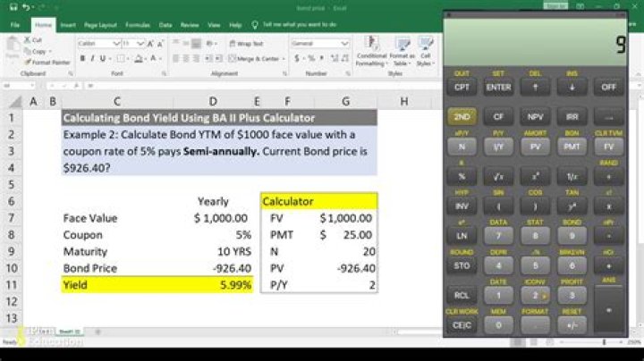Open the Number dialog launcher

tap(348, 74)
